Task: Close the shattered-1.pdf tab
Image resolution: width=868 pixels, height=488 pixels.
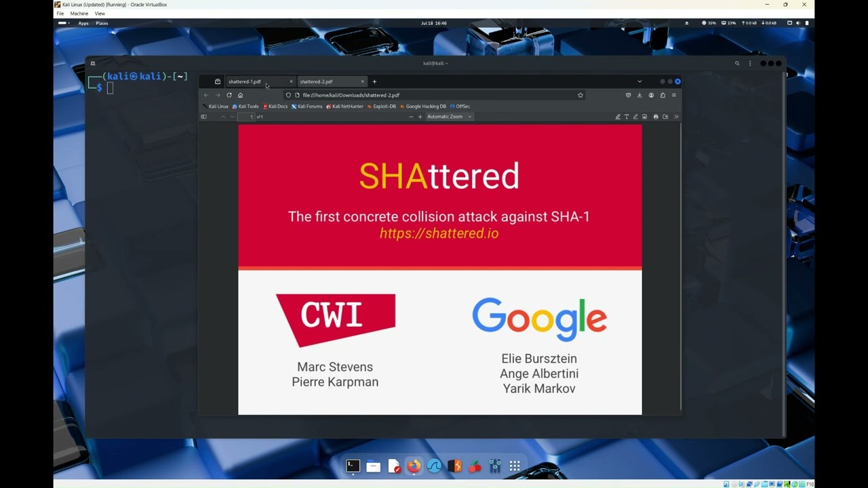Action: tap(291, 81)
